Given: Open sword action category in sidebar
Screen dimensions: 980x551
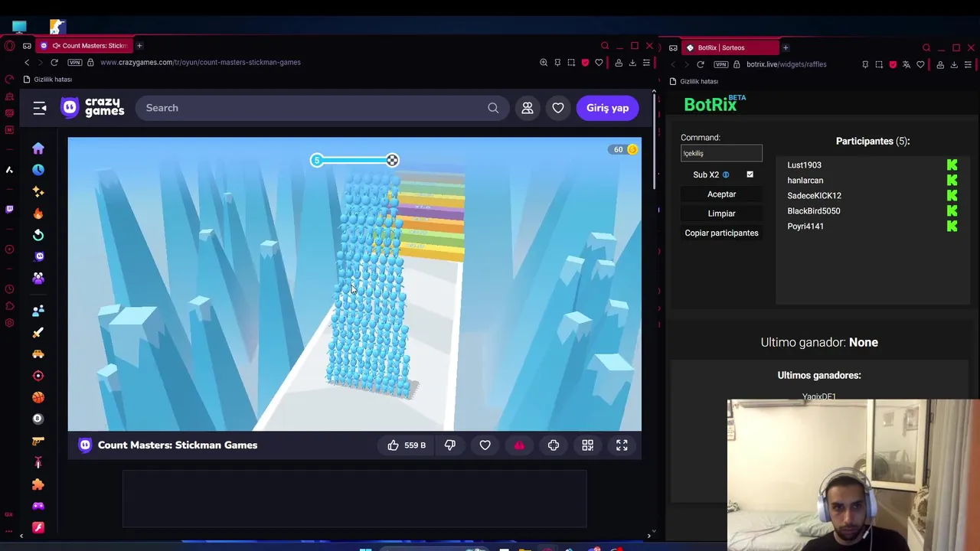Looking at the screenshot, I should [x=38, y=332].
